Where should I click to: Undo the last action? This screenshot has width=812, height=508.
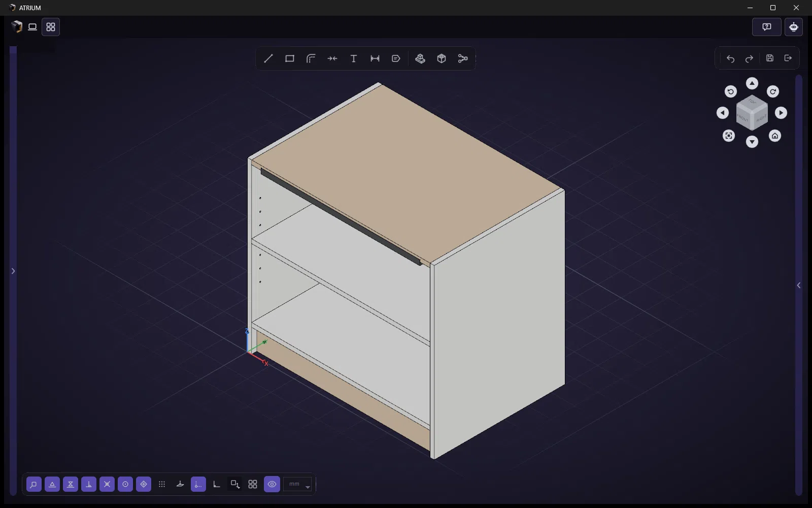pos(730,58)
